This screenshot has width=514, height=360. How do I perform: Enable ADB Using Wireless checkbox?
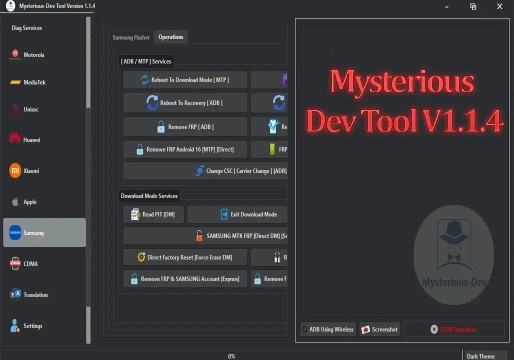304,329
